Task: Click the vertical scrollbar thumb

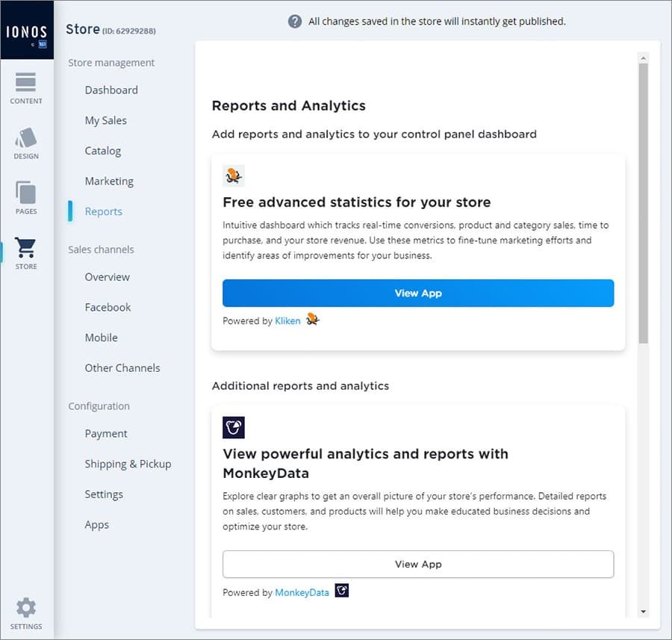Action: 644,203
